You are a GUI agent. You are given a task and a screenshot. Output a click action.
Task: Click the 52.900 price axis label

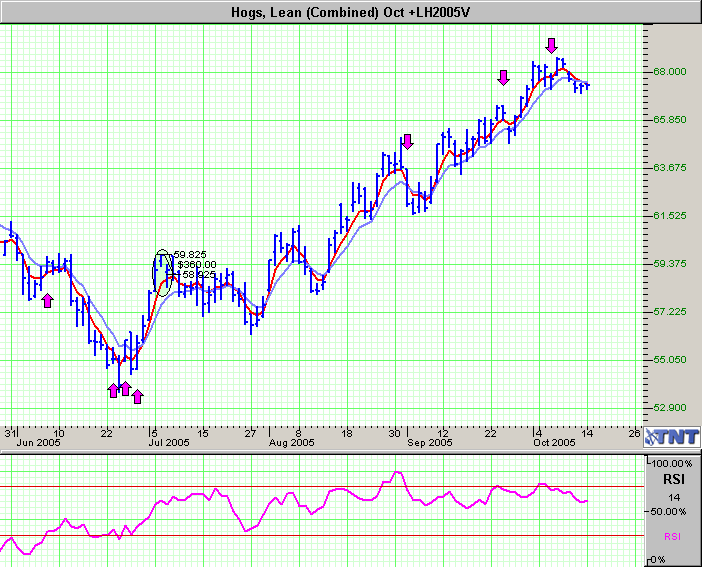(x=669, y=408)
